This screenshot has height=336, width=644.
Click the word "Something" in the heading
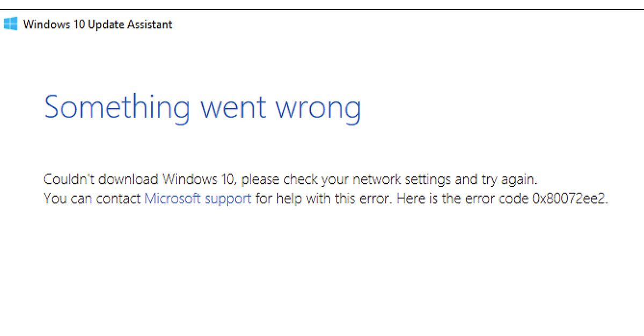click(117, 108)
